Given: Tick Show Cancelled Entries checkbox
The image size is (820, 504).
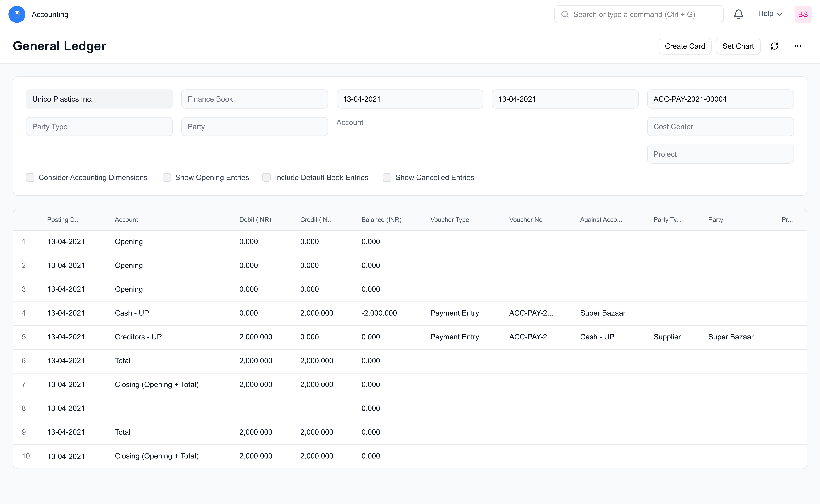Looking at the screenshot, I should [x=387, y=177].
